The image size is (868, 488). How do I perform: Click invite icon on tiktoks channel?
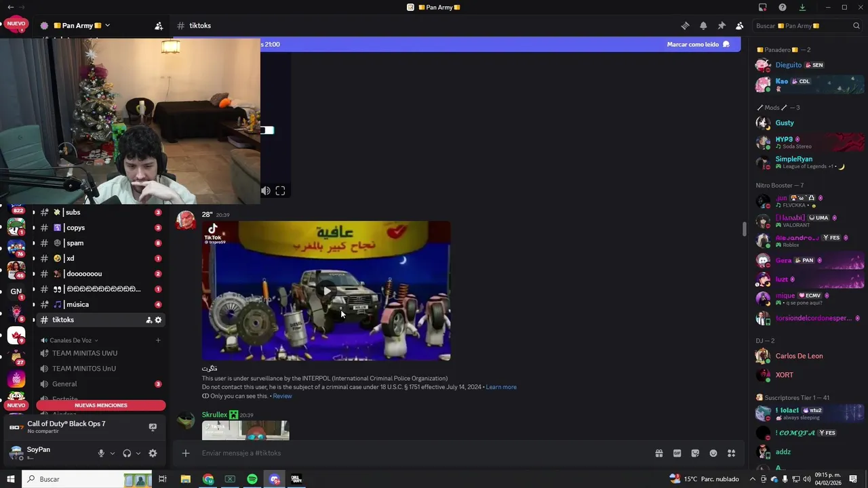click(149, 320)
